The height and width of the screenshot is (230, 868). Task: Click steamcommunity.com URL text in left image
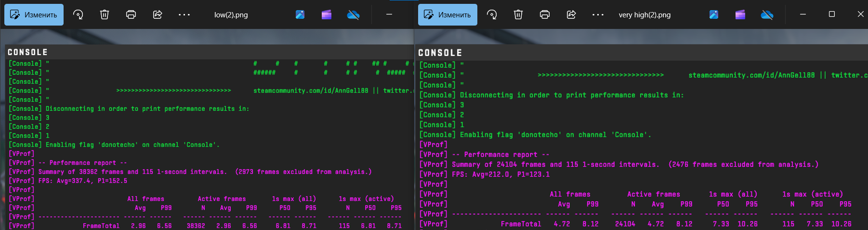[311, 90]
